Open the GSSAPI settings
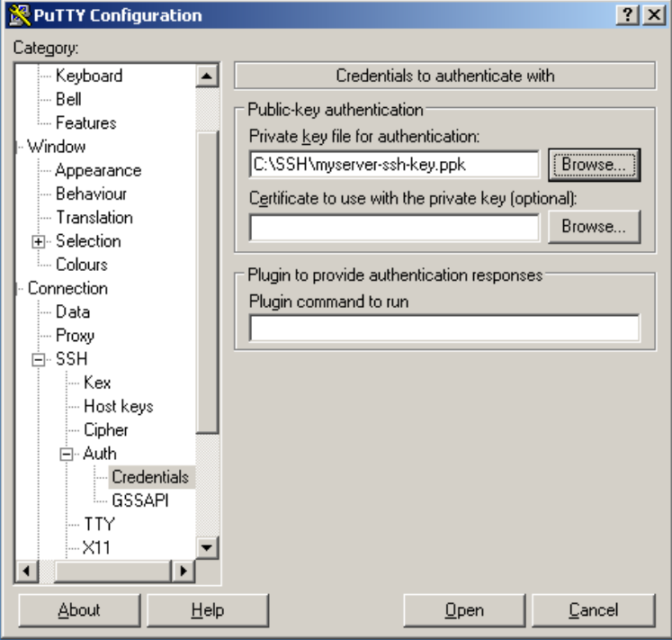This screenshot has height=640, width=672. tap(140, 500)
